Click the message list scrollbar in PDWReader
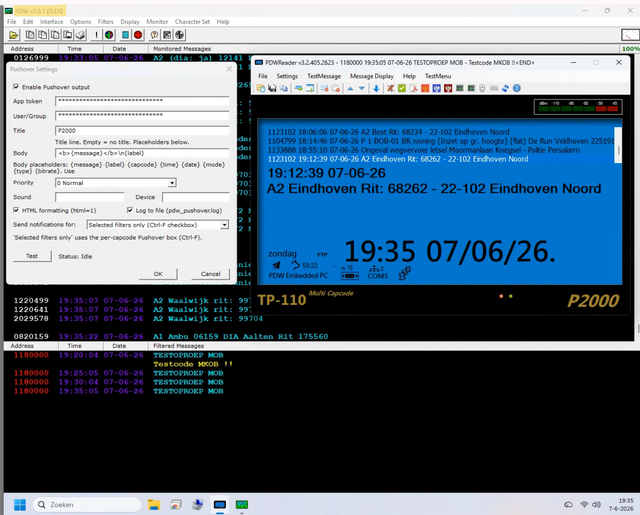Viewport: 640px width, 515px height. pyautogui.click(x=618, y=145)
